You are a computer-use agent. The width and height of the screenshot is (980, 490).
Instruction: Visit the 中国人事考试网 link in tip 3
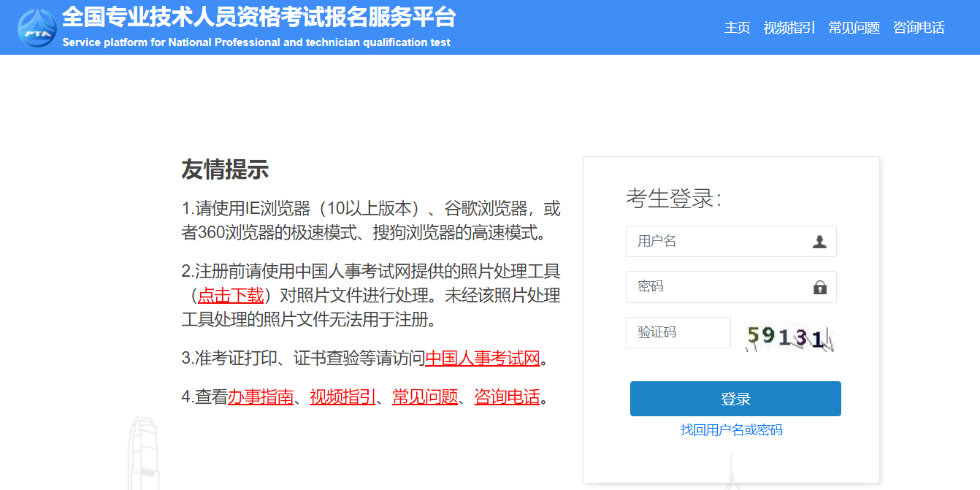pos(482,359)
